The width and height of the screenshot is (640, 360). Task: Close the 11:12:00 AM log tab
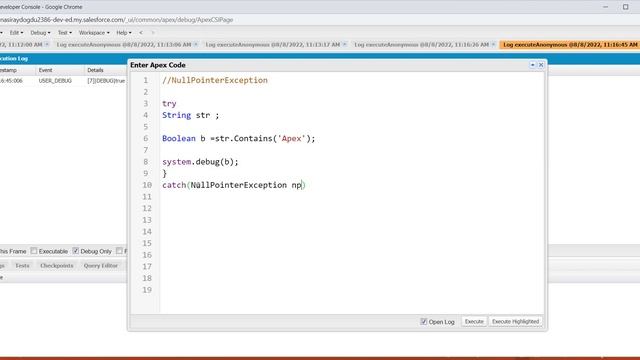47,44
